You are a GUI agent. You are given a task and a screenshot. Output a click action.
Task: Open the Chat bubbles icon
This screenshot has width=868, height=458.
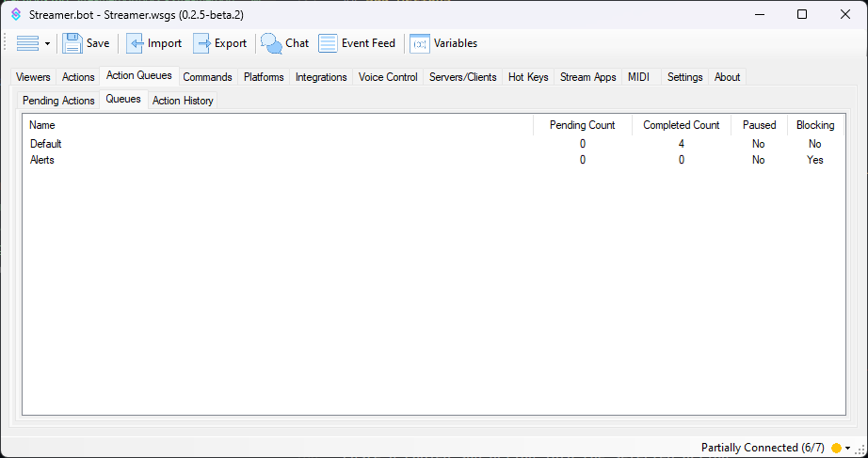tap(271, 43)
